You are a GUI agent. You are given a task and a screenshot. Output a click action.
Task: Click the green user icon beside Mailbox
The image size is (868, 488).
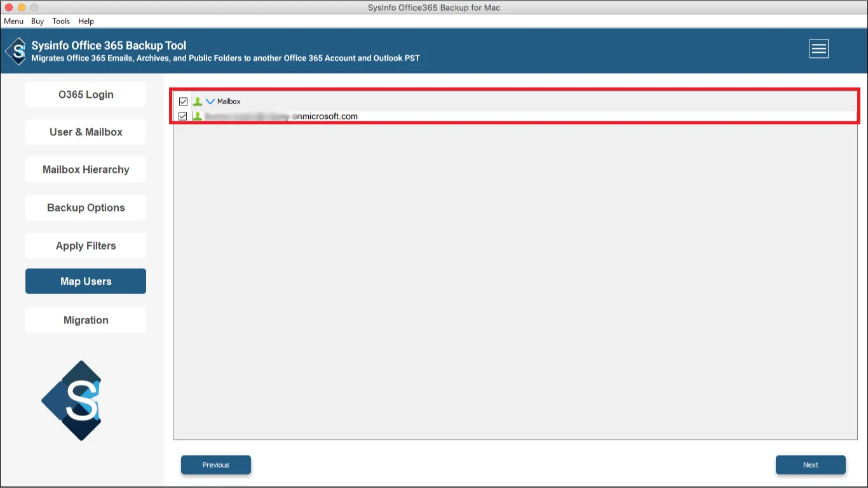tap(198, 102)
